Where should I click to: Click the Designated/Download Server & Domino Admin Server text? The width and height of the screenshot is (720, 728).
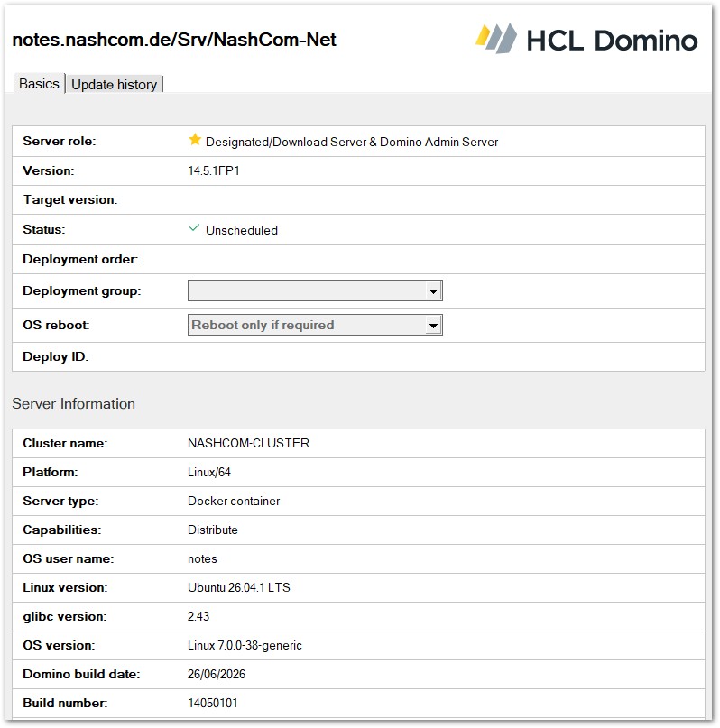pos(352,142)
